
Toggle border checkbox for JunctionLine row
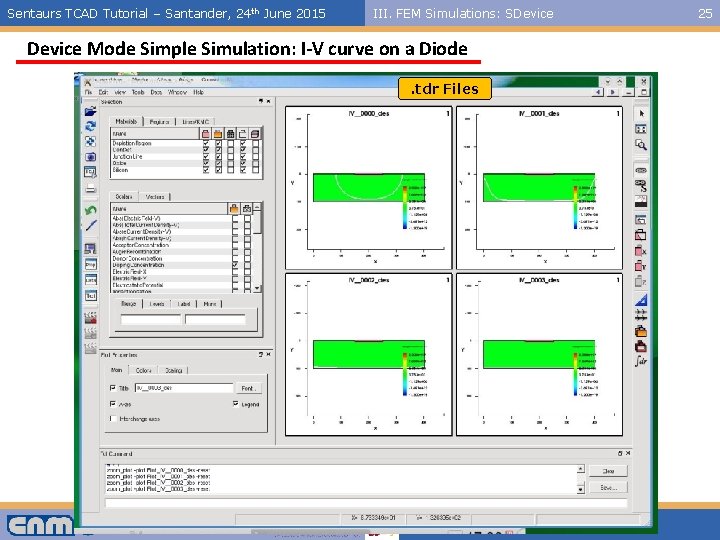(243, 157)
